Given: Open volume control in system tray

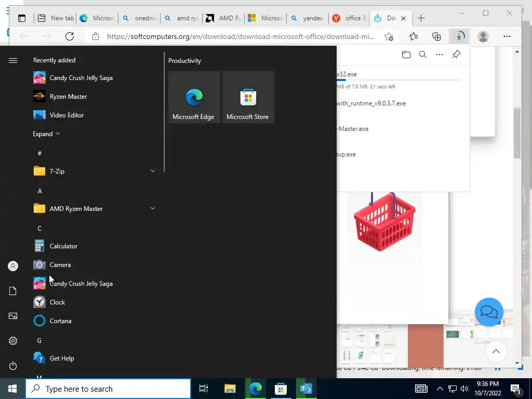Looking at the screenshot, I should [464, 389].
